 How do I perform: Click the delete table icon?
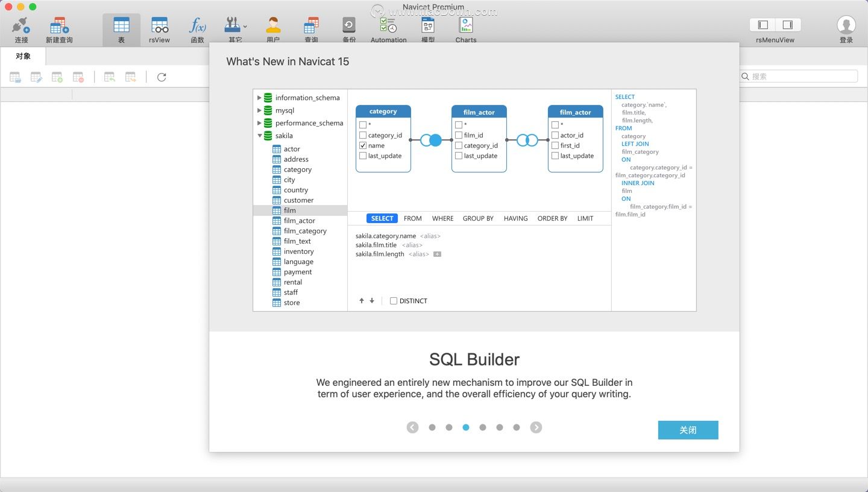pos(78,77)
